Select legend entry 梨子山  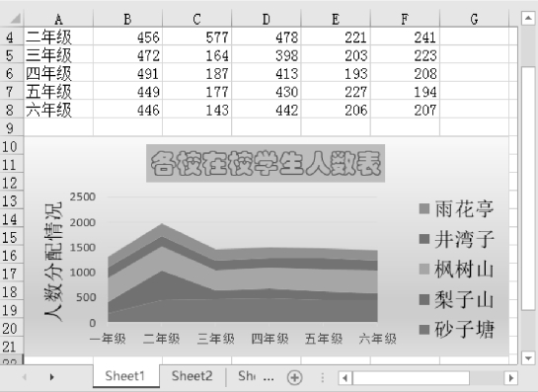pyautogui.click(x=457, y=299)
